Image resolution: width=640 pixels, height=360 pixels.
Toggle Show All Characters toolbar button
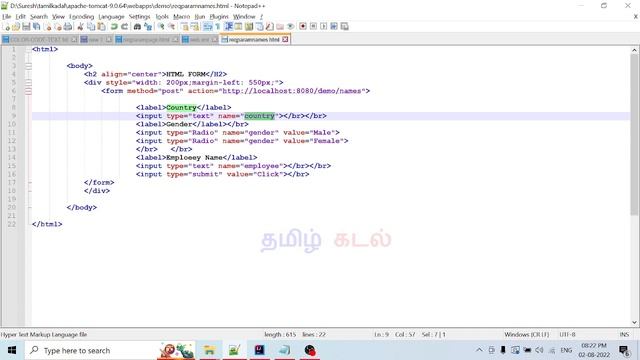pos(218,27)
